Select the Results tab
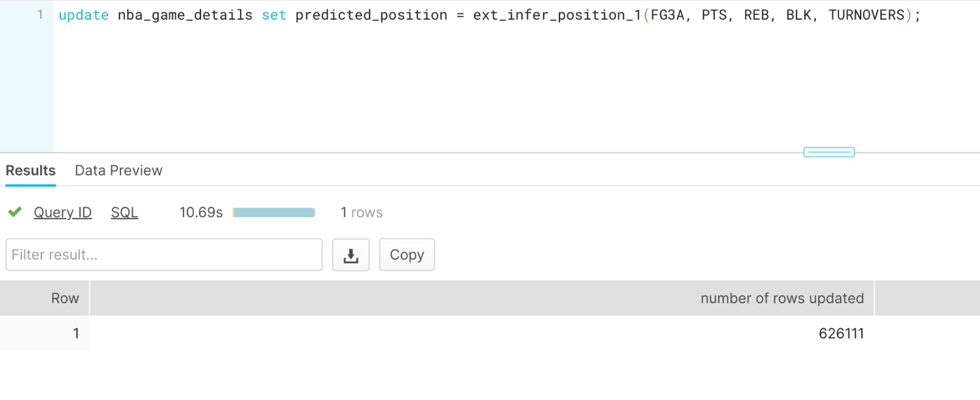980x400 pixels. (30, 170)
